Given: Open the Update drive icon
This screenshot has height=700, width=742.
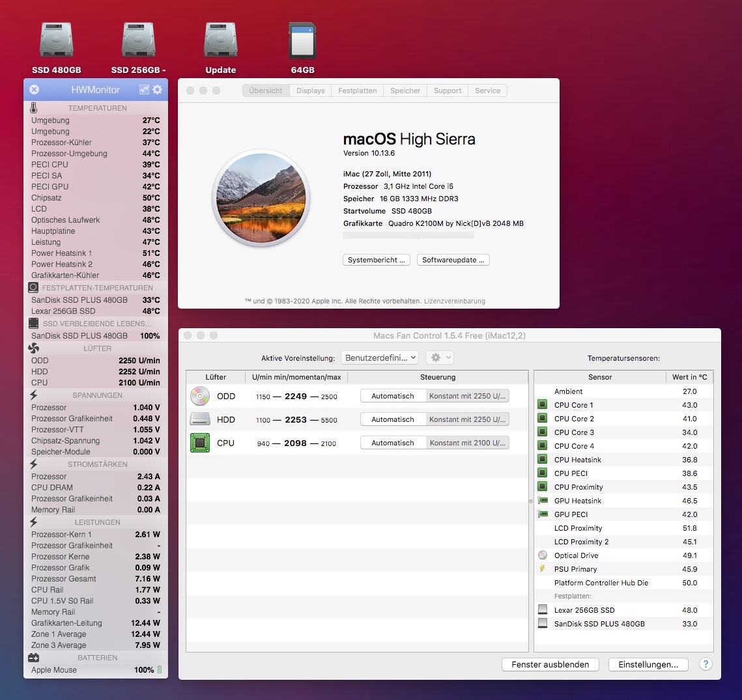Looking at the screenshot, I should (x=221, y=40).
